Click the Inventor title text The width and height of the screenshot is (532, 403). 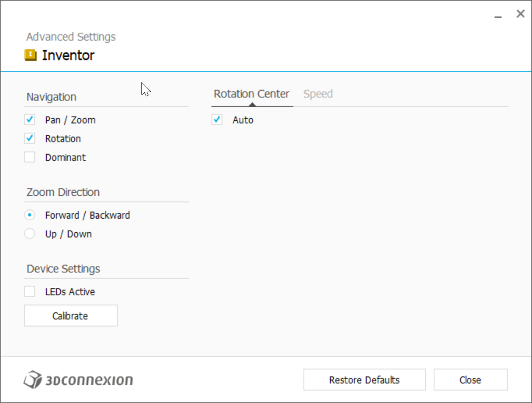[x=68, y=55]
